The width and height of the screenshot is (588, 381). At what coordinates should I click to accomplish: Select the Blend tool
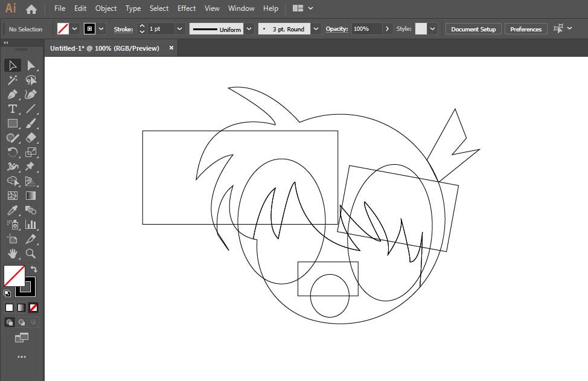(x=31, y=210)
